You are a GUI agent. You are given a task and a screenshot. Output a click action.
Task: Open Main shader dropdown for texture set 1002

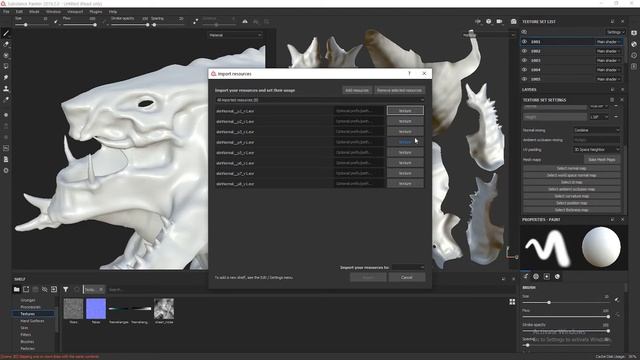coord(609,51)
